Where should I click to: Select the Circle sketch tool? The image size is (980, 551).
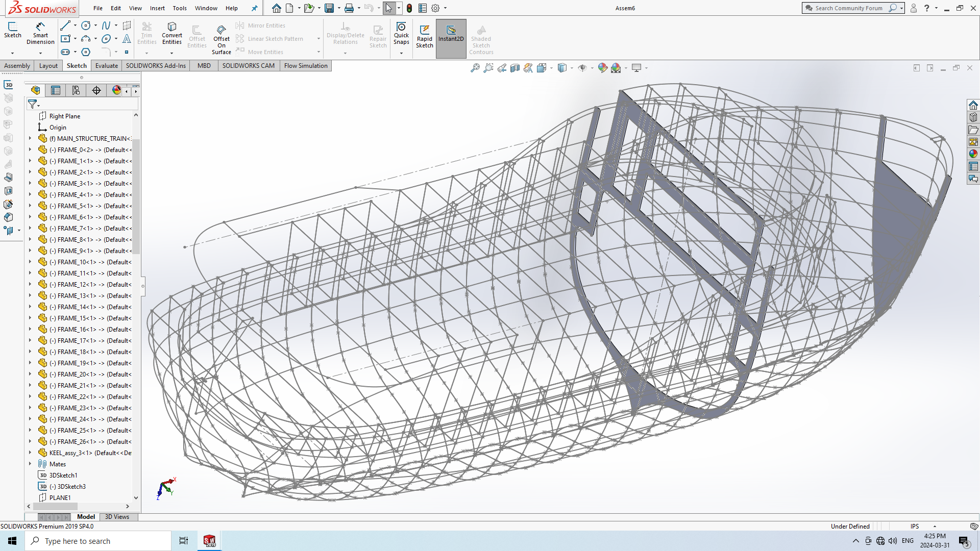click(x=86, y=26)
